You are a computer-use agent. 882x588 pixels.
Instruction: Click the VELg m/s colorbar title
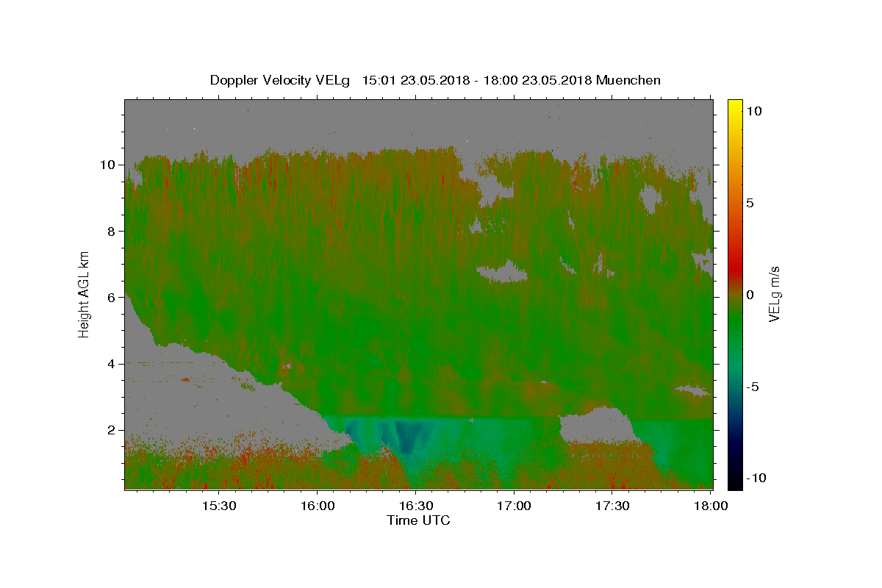click(775, 294)
